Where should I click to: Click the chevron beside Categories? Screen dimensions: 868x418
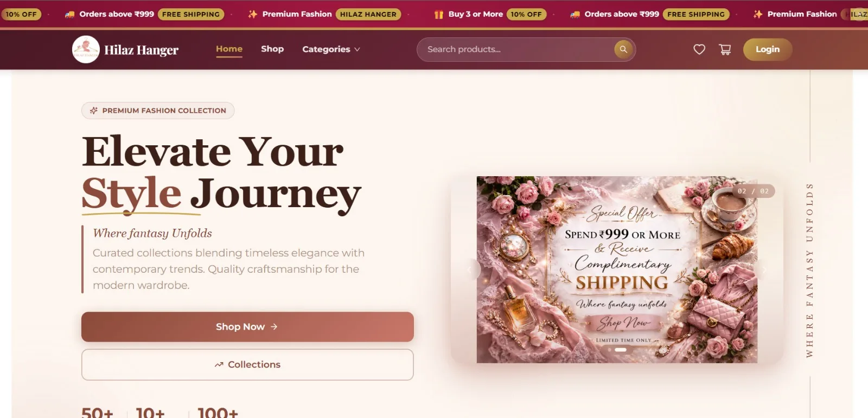pos(357,49)
